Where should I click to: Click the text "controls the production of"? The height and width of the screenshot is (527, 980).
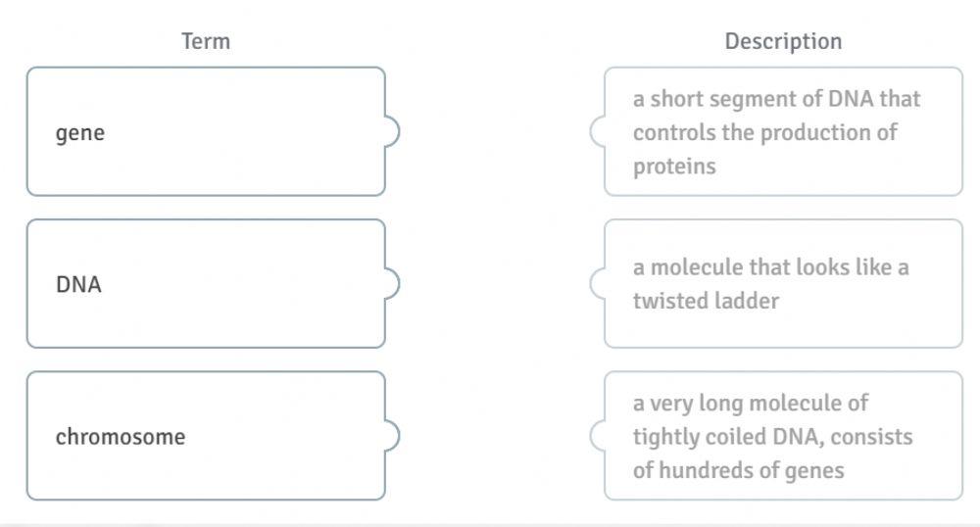click(x=764, y=132)
